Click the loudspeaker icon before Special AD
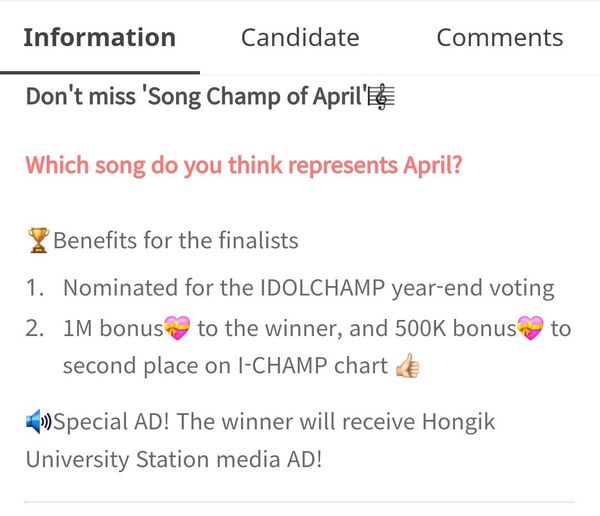Viewport: 600px width, 516px height. click(38, 421)
